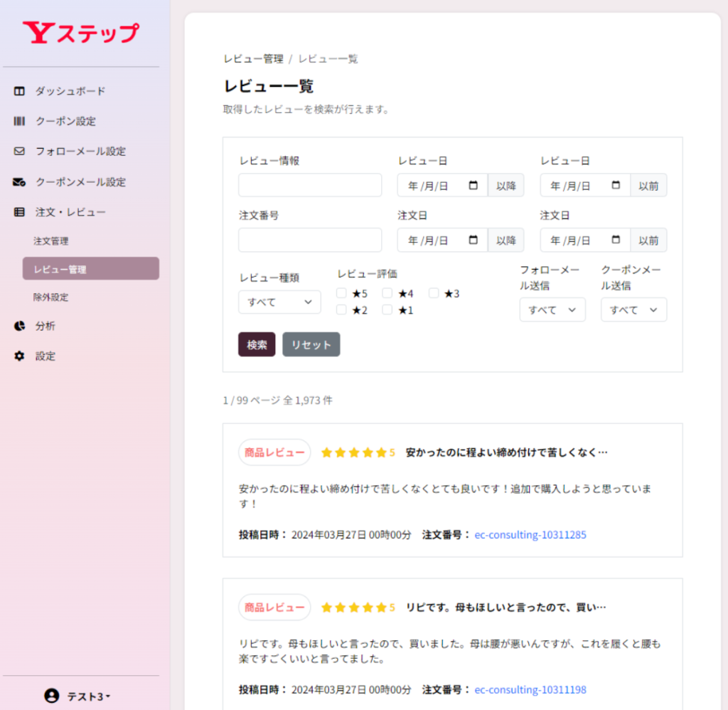Open order link ec-consulting-10311285
The image size is (728, 710).
(x=530, y=534)
